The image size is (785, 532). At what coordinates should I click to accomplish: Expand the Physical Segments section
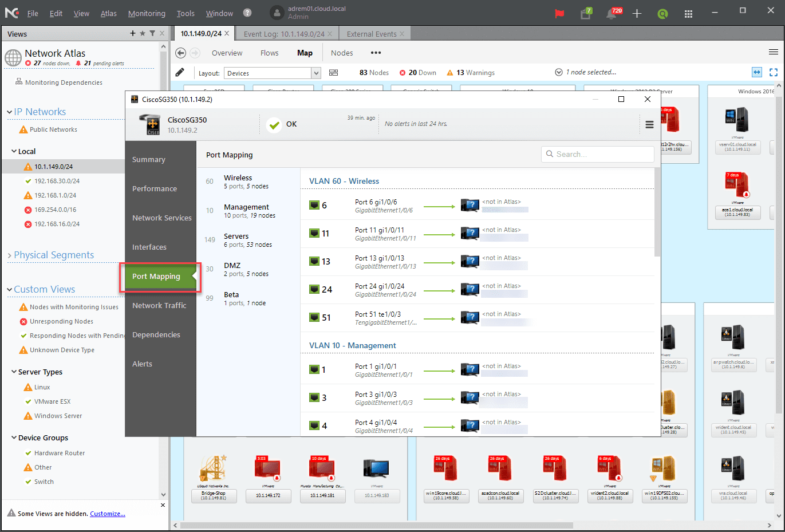pyautogui.click(x=10, y=255)
